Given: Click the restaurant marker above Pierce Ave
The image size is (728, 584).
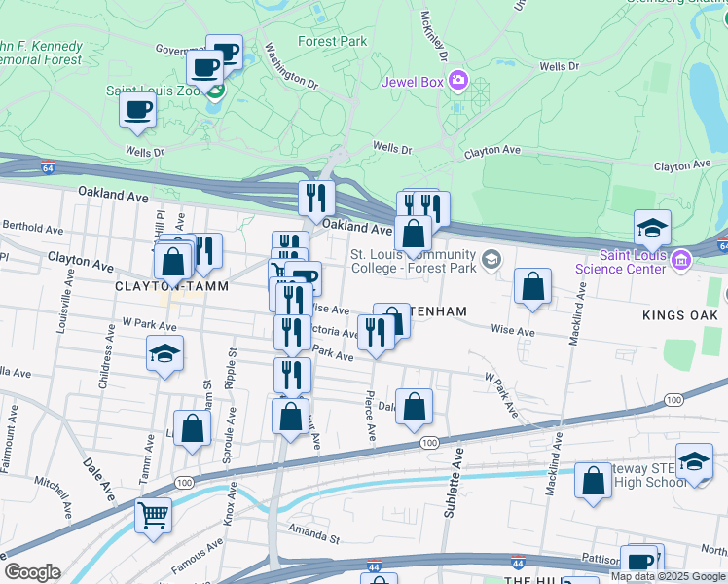Looking at the screenshot, I should pos(376,333).
